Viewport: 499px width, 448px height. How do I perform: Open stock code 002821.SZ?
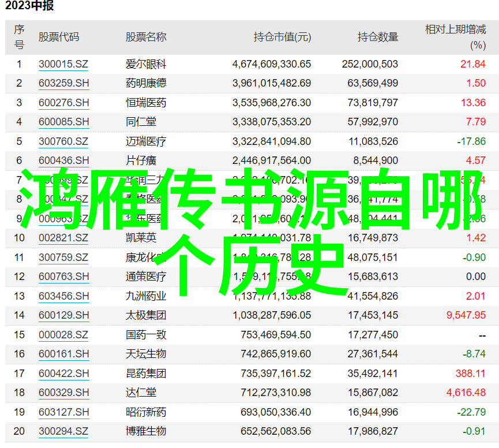(x=63, y=238)
